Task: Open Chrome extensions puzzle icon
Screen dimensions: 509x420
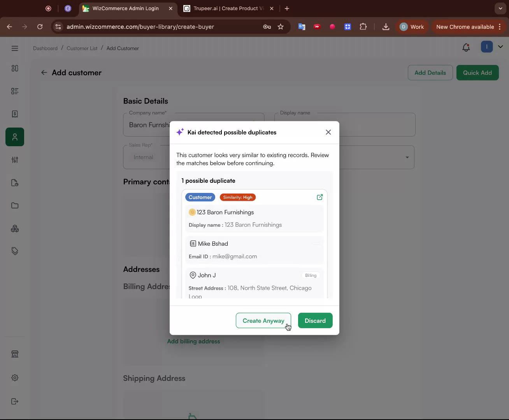Action: 363,27
